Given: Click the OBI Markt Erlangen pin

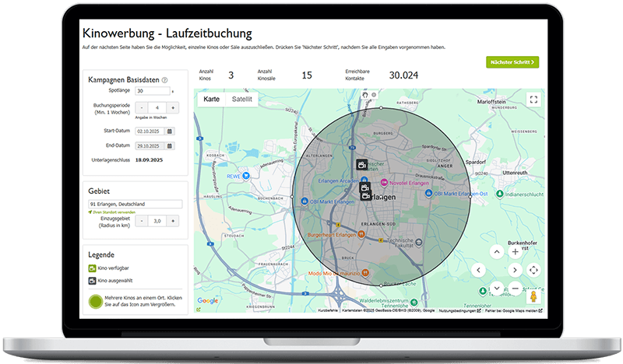Looking at the screenshot, I should [x=304, y=201].
